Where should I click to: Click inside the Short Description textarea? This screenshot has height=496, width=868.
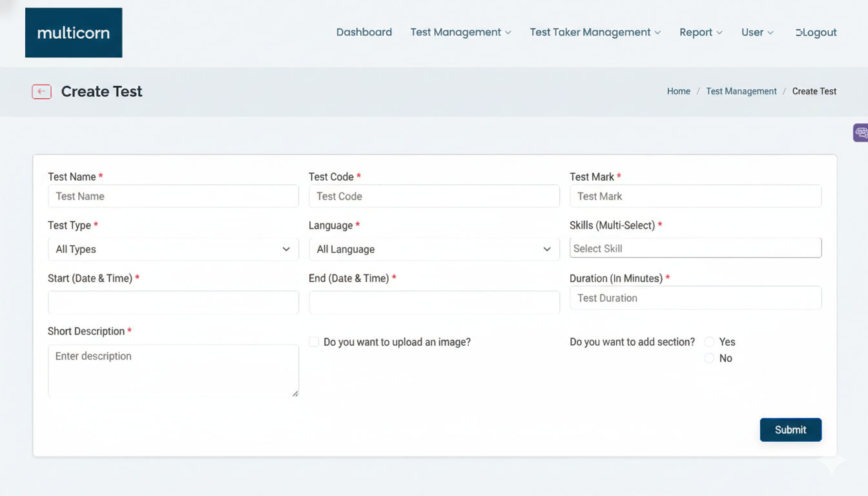tap(173, 371)
